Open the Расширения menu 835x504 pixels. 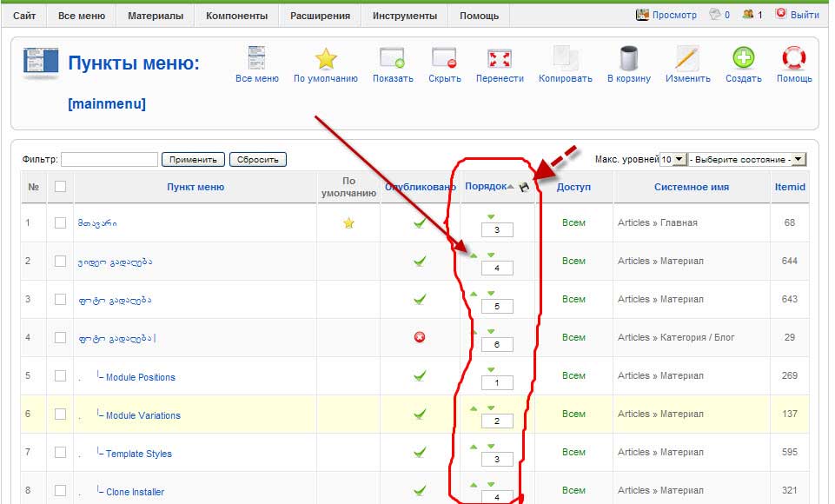(320, 16)
